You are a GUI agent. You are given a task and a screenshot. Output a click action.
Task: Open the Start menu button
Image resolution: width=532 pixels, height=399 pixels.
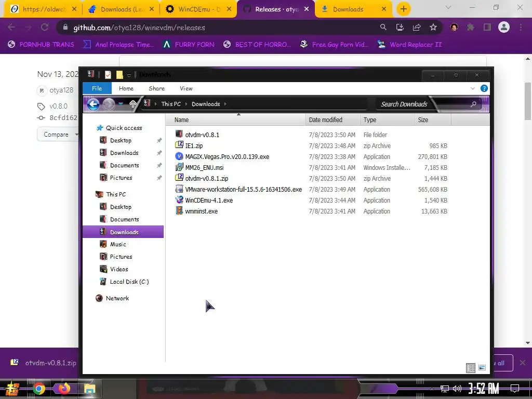pyautogui.click(x=12, y=389)
